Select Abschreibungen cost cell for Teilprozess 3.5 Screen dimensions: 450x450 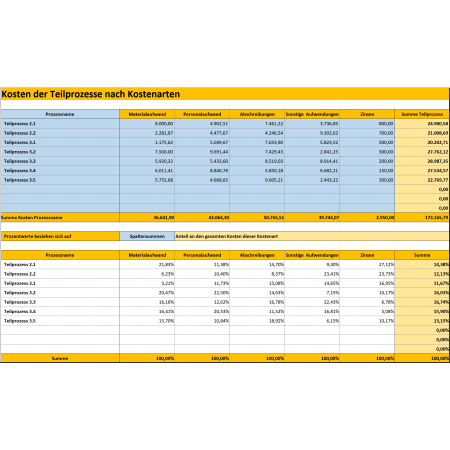[257, 180]
